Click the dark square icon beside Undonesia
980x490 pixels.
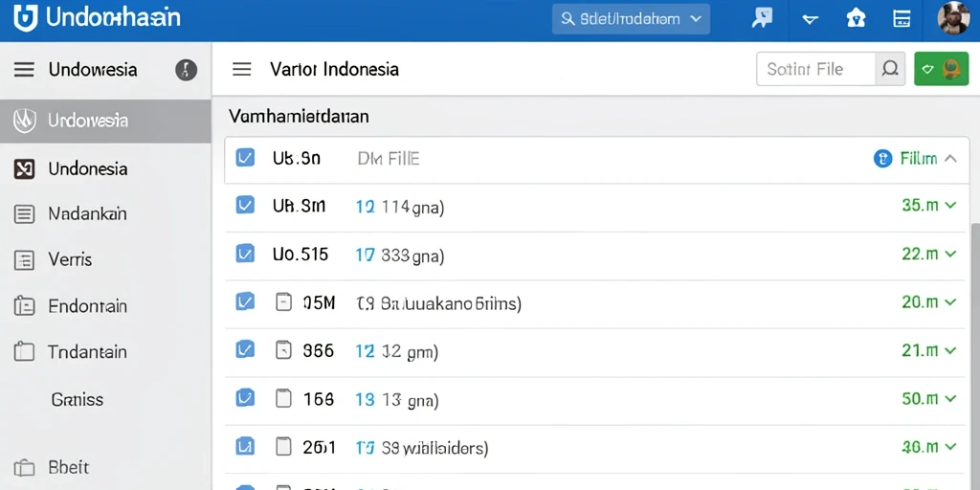pos(24,168)
